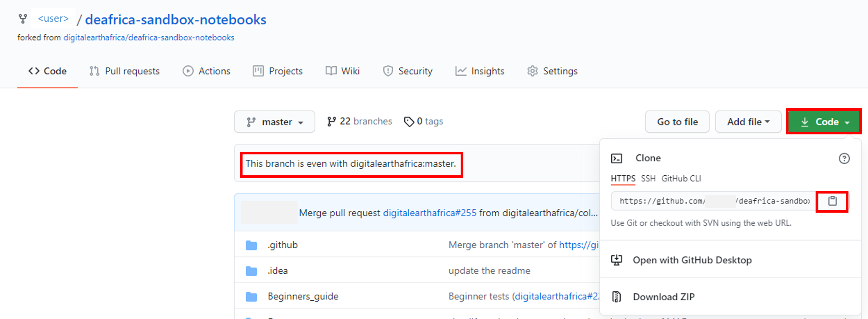Click the .github folder icon

coord(251,245)
